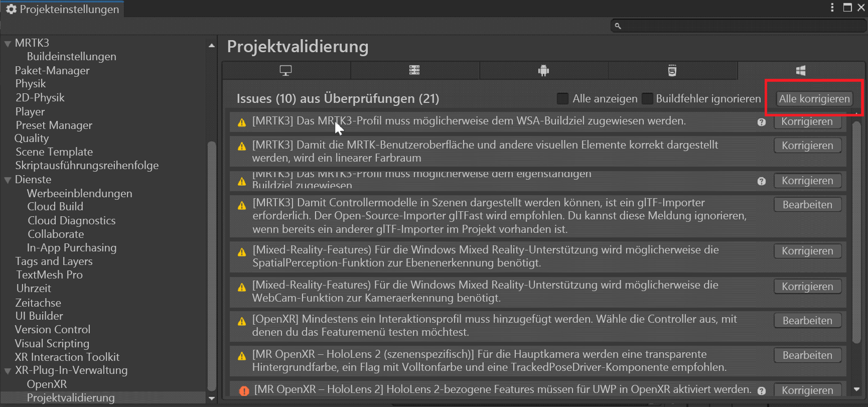Fix the linearer Farbraum issue
Screen dimensions: 868x407
coord(807,146)
